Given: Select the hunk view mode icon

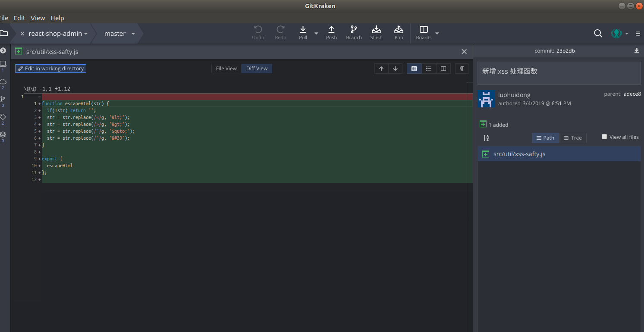Looking at the screenshot, I should click(x=414, y=69).
